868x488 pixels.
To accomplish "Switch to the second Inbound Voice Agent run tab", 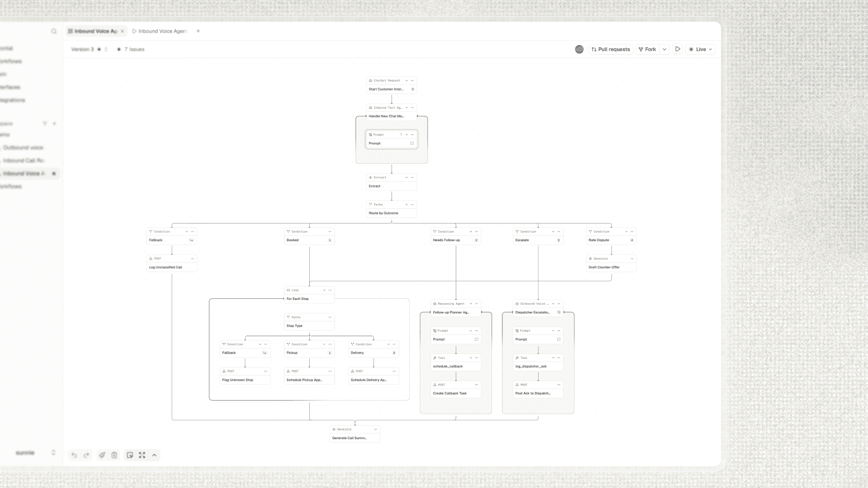I will (x=159, y=31).
